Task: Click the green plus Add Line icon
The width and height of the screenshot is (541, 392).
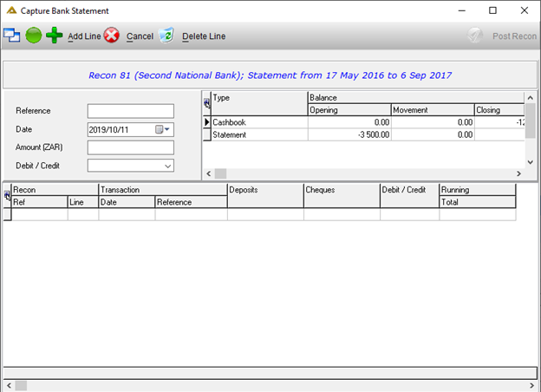Action: [x=54, y=36]
